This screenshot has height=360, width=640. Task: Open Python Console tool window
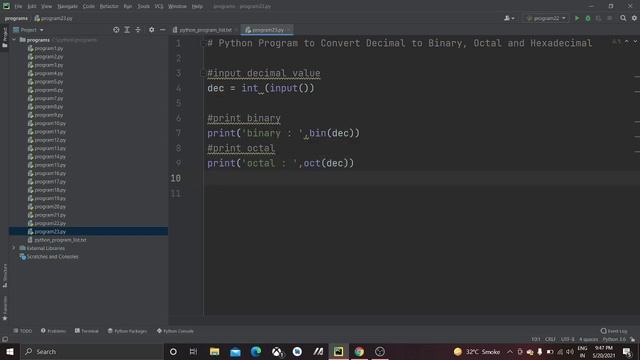click(x=176, y=331)
